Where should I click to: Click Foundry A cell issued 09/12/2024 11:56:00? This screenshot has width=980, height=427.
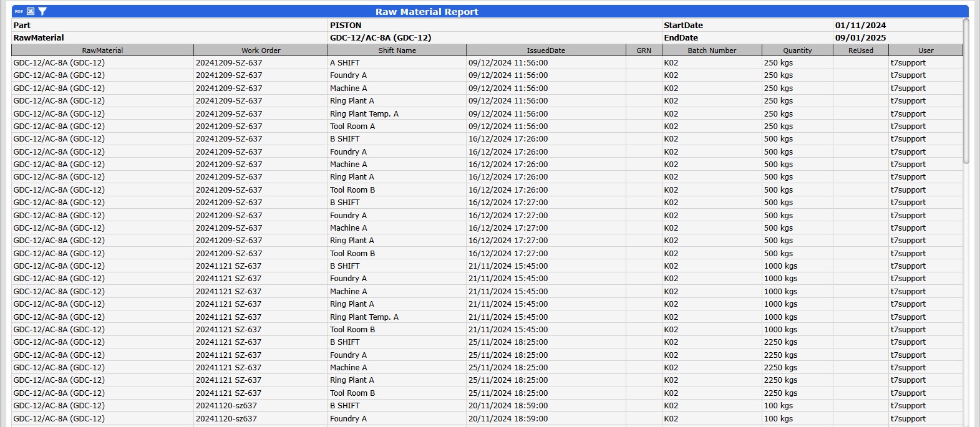pyautogui.click(x=396, y=75)
